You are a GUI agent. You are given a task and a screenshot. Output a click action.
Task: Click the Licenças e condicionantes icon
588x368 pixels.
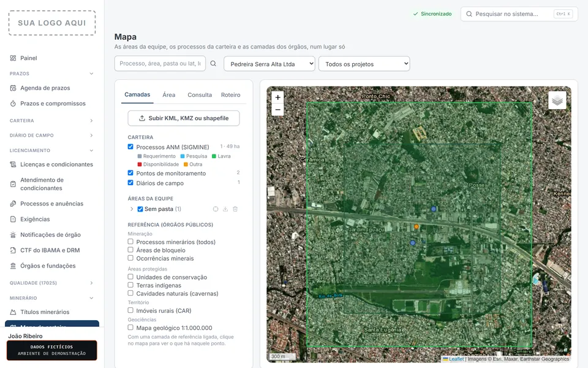pyautogui.click(x=13, y=164)
